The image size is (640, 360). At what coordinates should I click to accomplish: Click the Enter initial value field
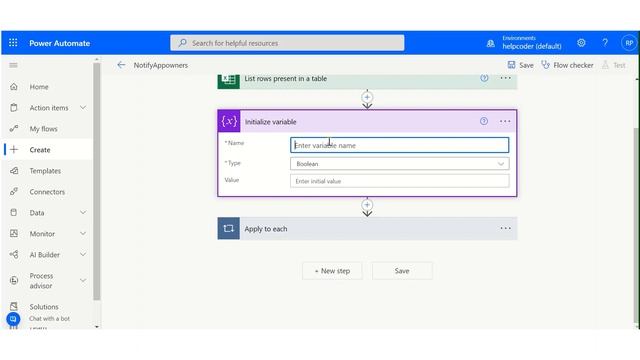click(x=400, y=181)
